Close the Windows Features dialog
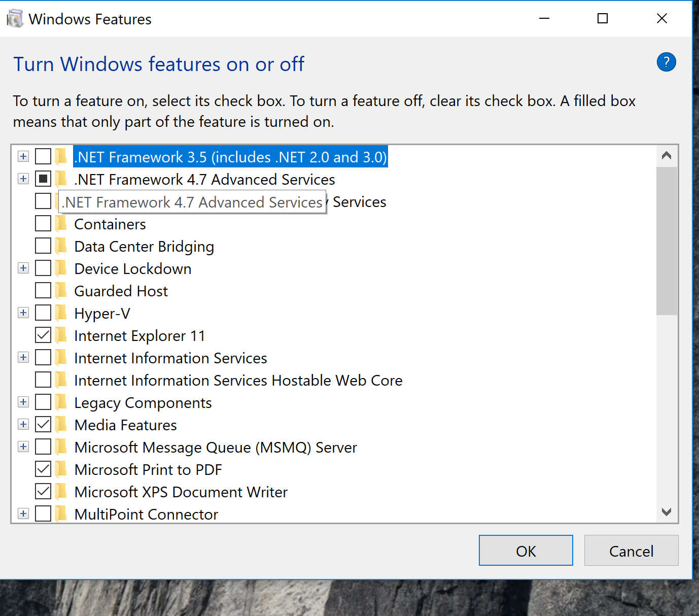The width and height of the screenshot is (699, 616). (x=662, y=19)
